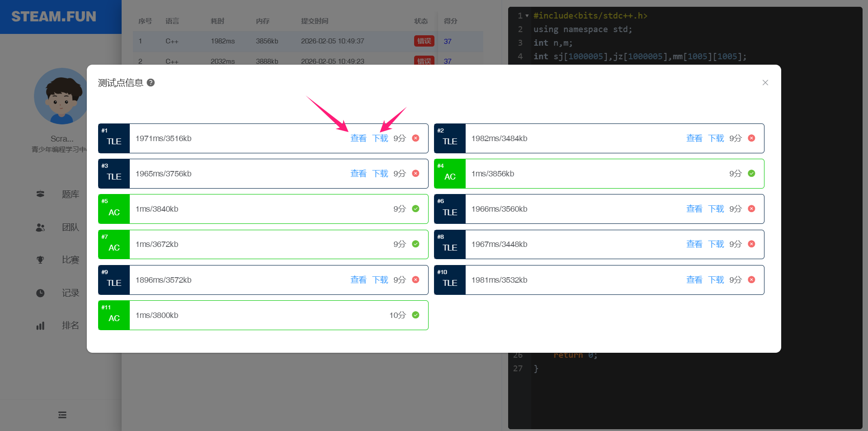
Task: Click the red error icon on test #2
Action: (x=752, y=138)
